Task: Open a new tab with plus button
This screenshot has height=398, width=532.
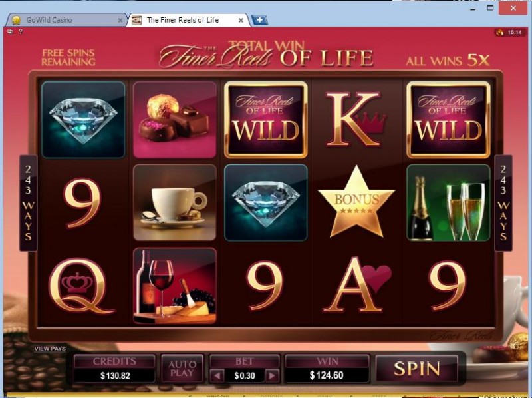Action: (259, 20)
